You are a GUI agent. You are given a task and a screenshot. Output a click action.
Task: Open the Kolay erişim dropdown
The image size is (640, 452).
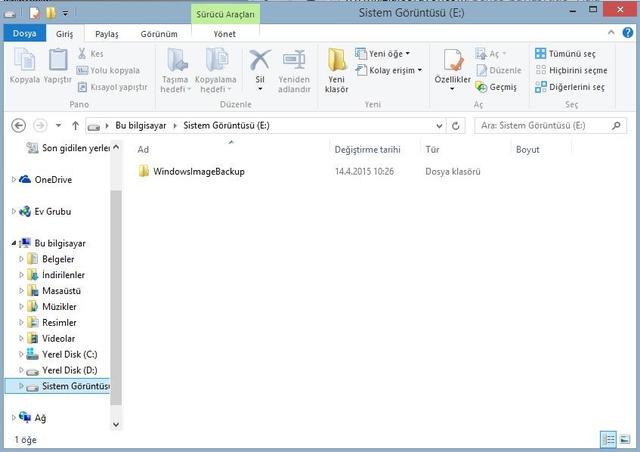point(389,70)
